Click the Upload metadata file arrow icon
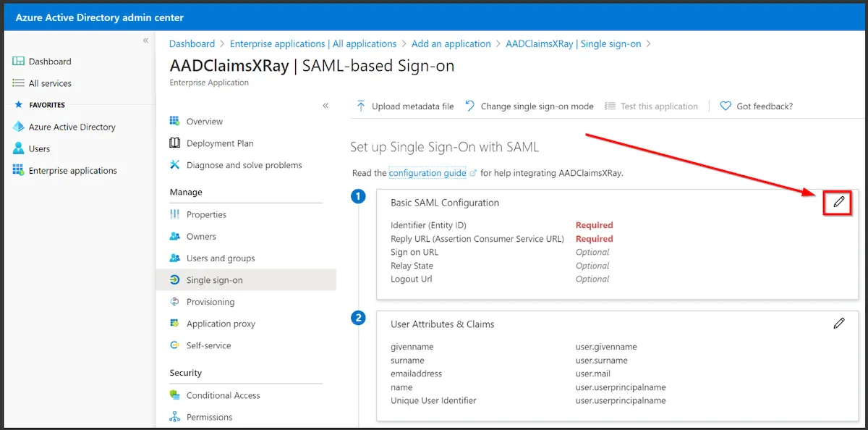This screenshot has height=430, width=868. [x=361, y=106]
